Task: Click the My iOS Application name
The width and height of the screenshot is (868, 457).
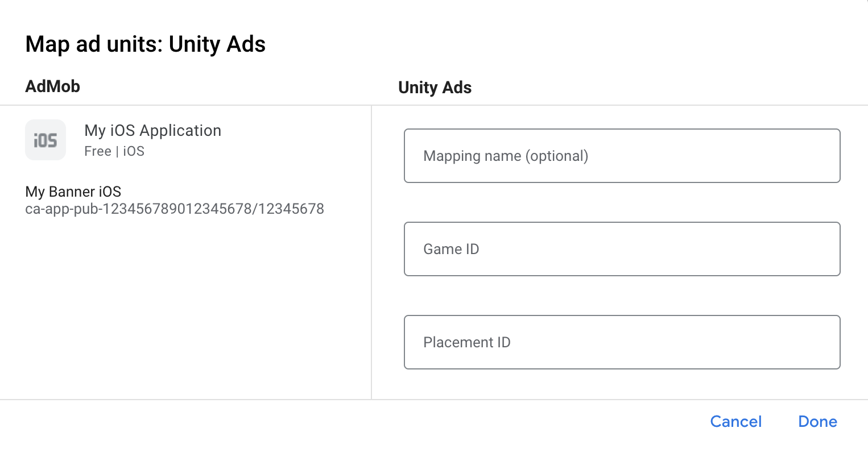Action: click(152, 131)
